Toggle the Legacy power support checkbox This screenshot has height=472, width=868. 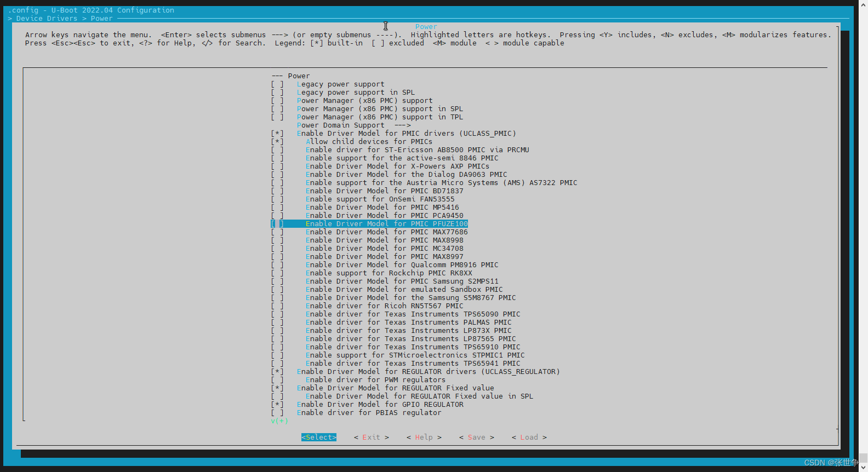(277, 84)
